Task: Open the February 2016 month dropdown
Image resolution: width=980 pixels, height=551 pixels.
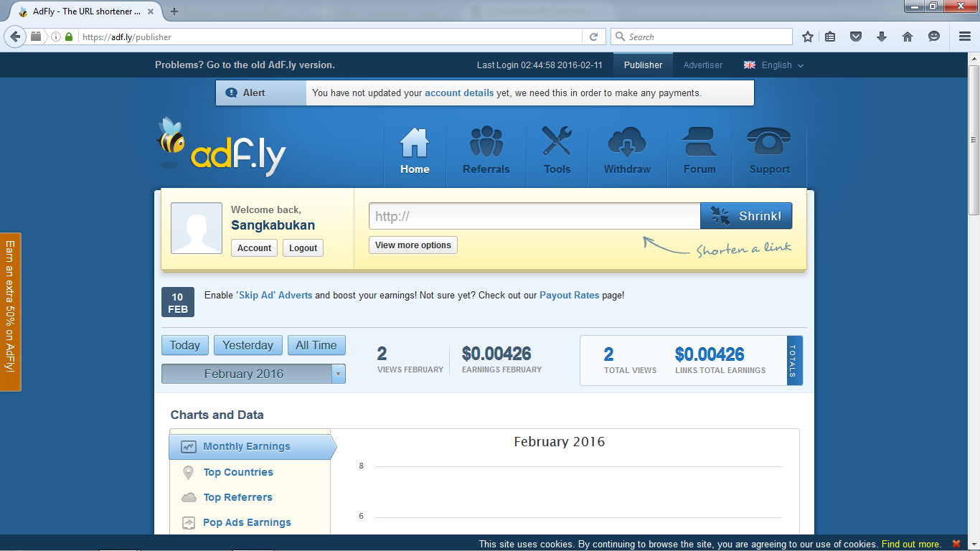Action: [253, 373]
